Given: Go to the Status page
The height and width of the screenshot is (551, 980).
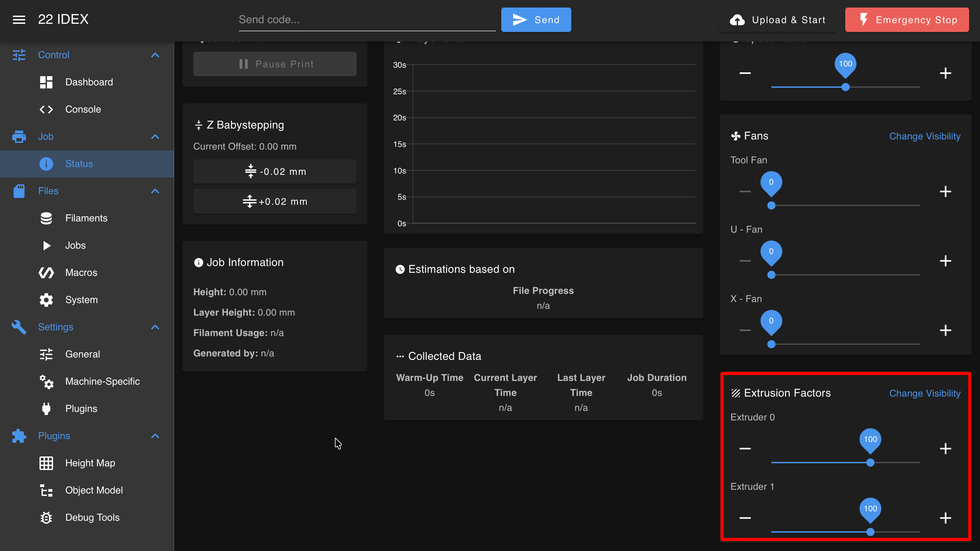Looking at the screenshot, I should click(87, 164).
